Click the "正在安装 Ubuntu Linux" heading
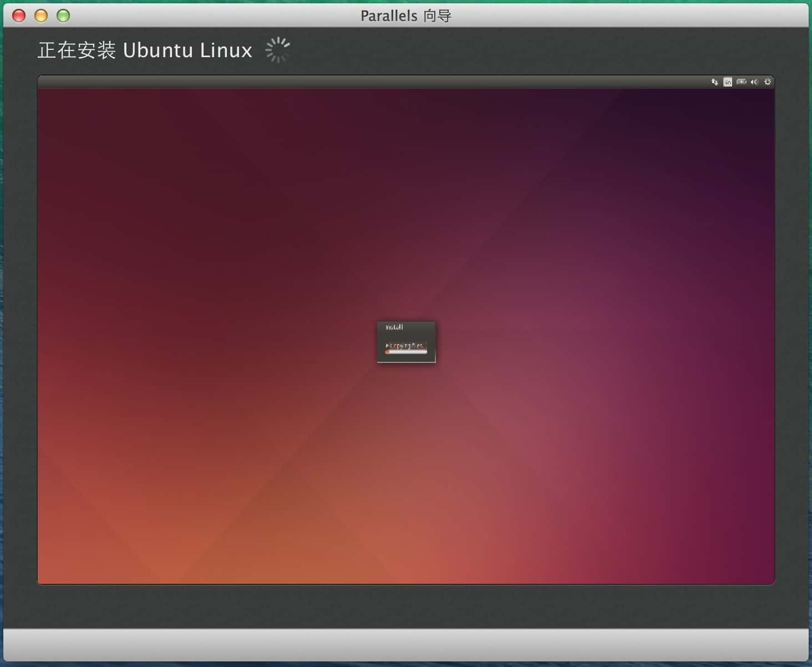 coord(145,50)
